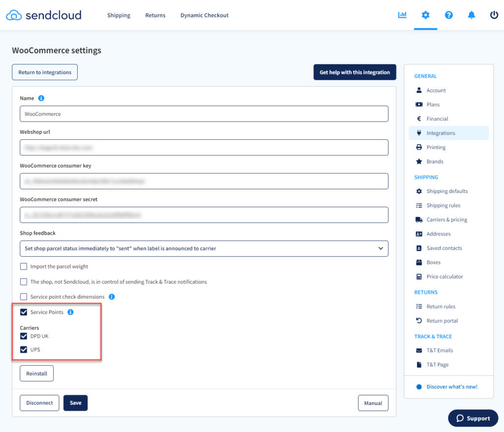This screenshot has width=504, height=432.
Task: Open the Support chat button
Action: coord(473,418)
